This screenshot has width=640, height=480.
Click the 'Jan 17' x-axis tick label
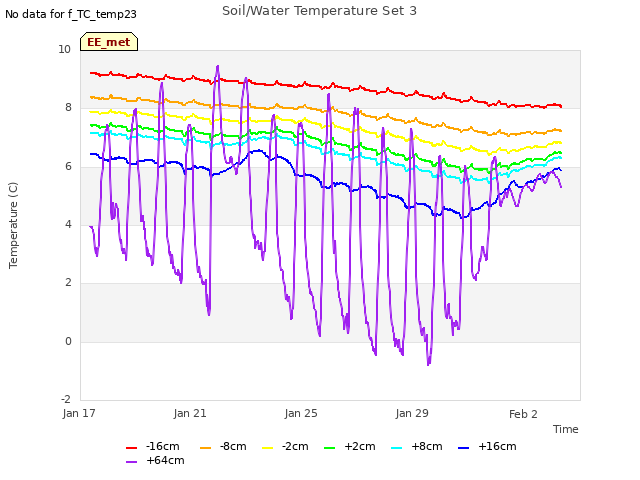(x=79, y=413)
